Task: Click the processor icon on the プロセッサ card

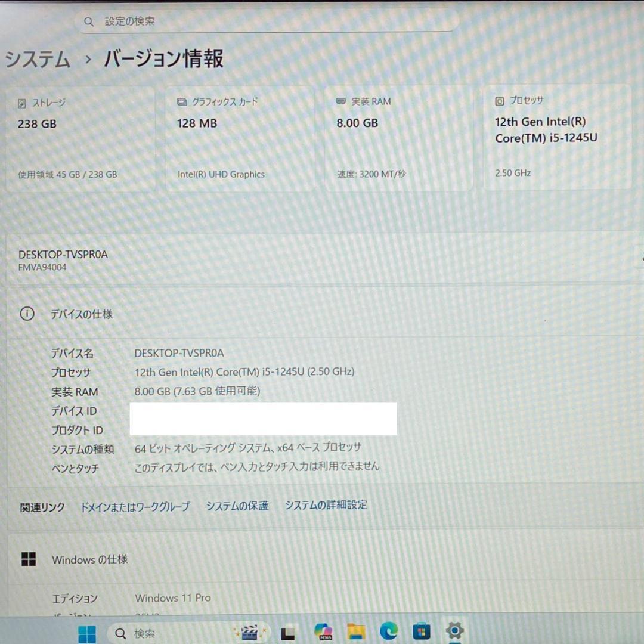Action: 499,101
